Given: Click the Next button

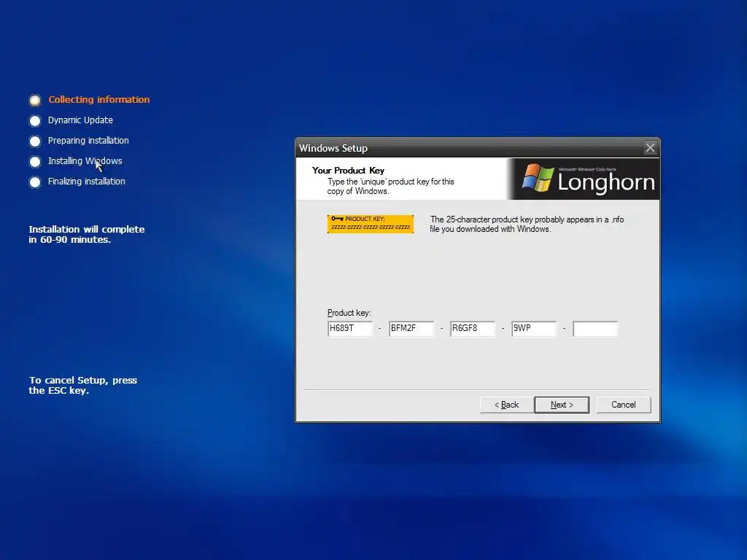Looking at the screenshot, I should click(562, 405).
